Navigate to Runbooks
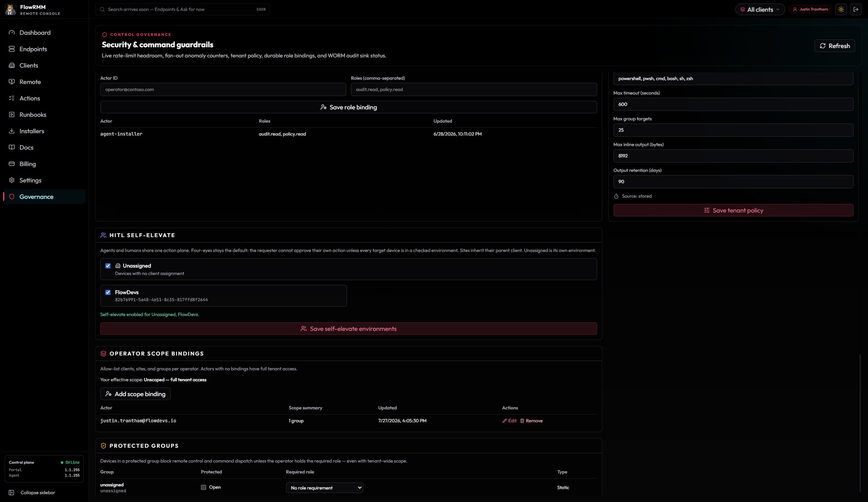The width and height of the screenshot is (868, 502). click(44, 114)
